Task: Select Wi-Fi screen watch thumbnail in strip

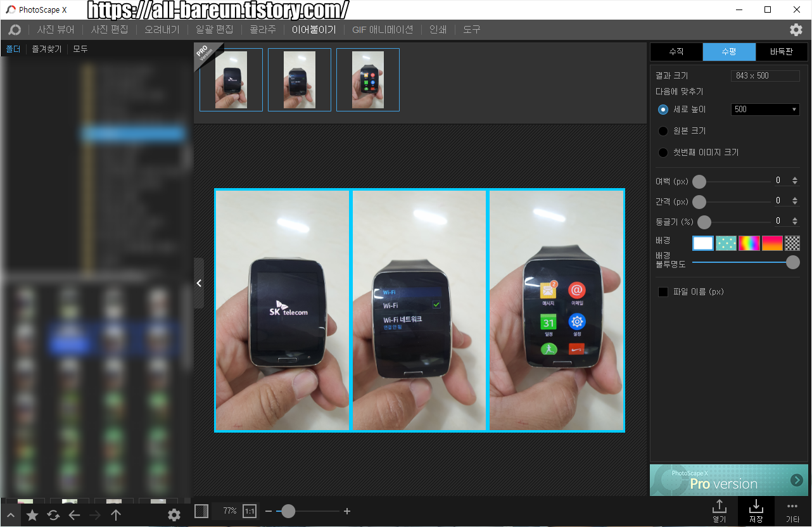Action: pos(300,80)
